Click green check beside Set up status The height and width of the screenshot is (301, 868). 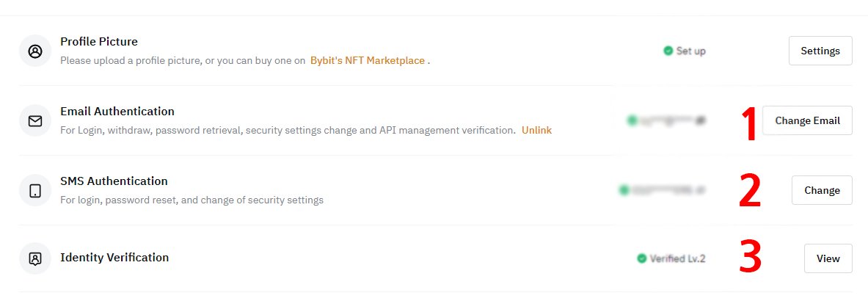pyautogui.click(x=668, y=51)
